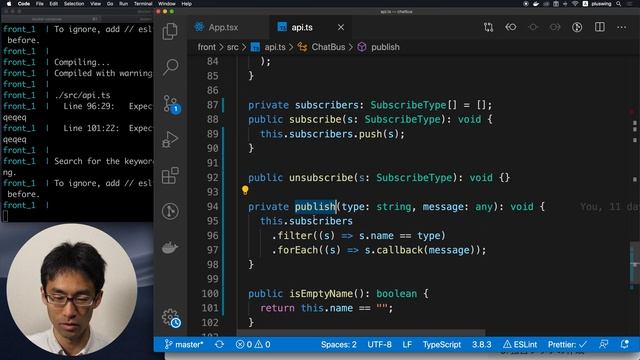This screenshot has height=360, width=640.
Task: Click the next revision icon in editor toolbar
Action: (x=555, y=27)
